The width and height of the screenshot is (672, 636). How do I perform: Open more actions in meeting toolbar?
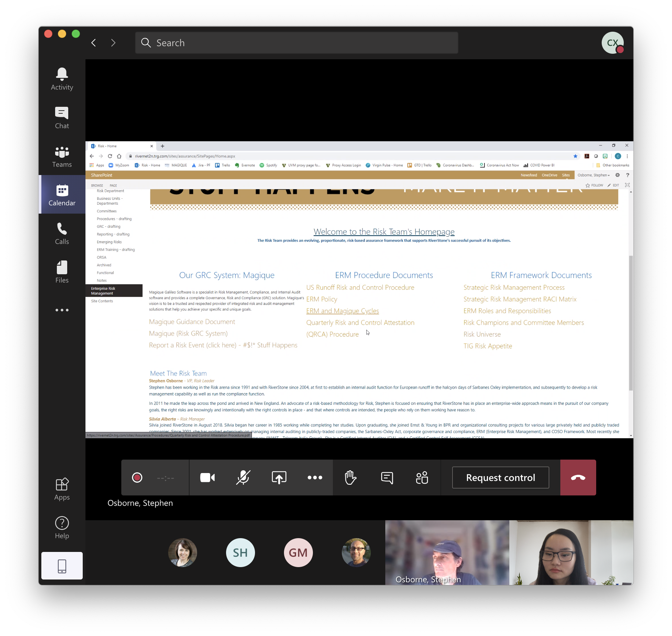[315, 478]
